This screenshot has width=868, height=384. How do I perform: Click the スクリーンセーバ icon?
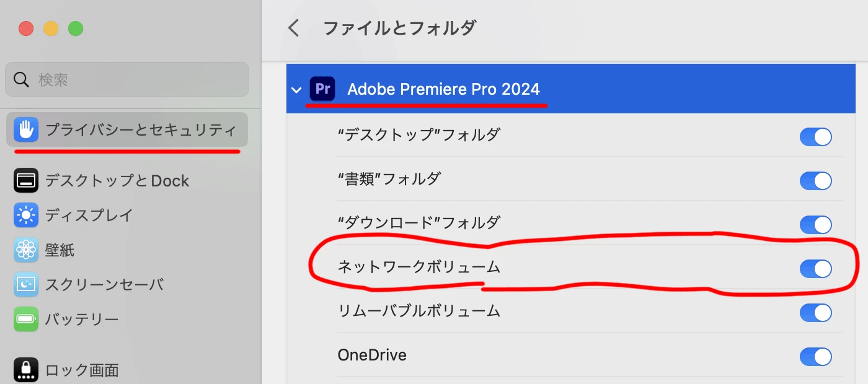26,285
